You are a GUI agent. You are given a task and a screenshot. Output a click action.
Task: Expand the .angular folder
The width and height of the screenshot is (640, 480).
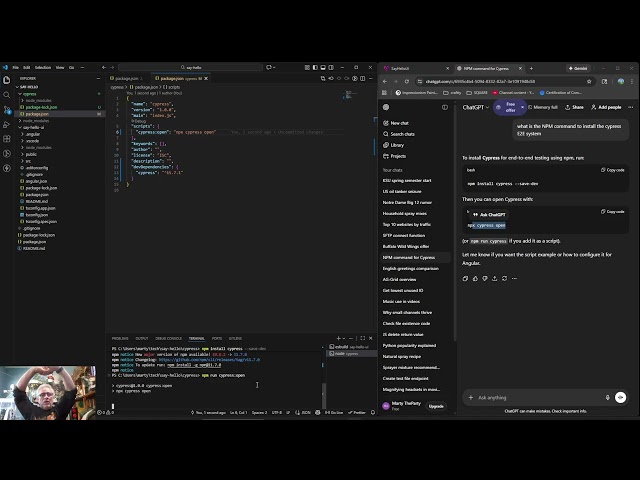[x=32, y=134]
